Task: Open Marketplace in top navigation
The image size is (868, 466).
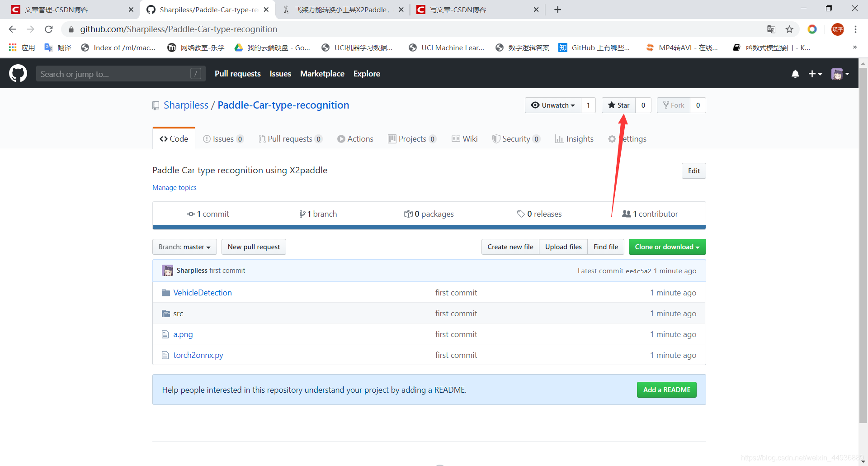Action: (x=322, y=74)
